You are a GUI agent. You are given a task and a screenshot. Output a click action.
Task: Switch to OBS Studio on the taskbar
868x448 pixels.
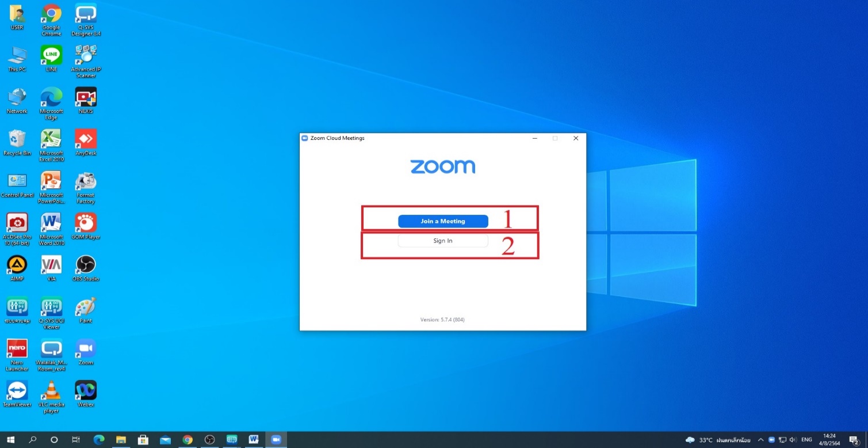(x=210, y=440)
